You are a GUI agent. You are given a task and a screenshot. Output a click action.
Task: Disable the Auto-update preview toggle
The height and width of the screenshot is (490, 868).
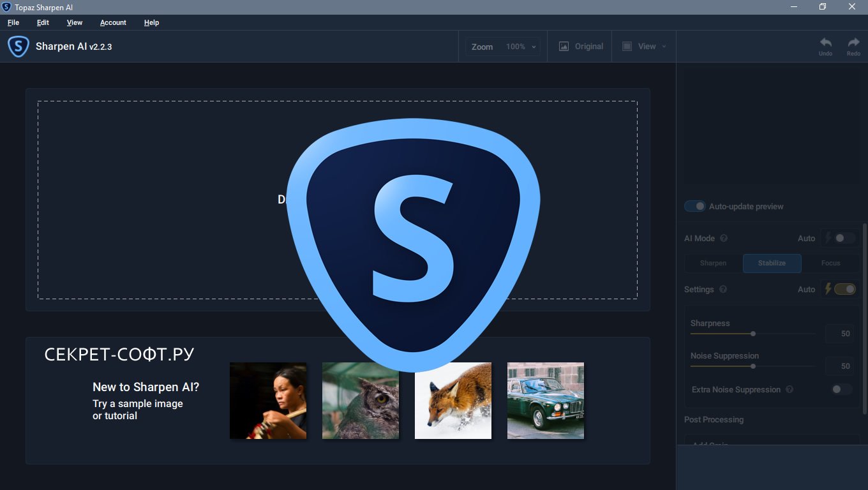(695, 206)
